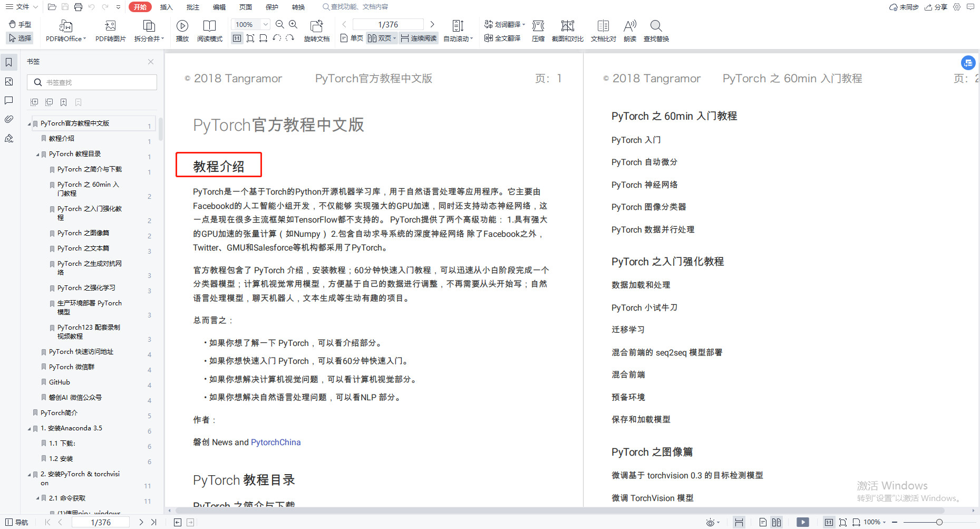
Task: Switch to 单页 single page view
Action: pos(352,38)
